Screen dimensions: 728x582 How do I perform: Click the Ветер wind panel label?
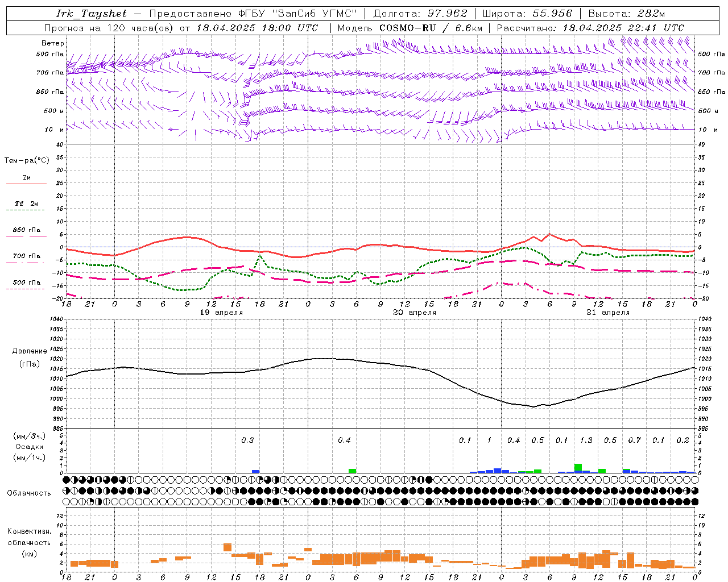click(53, 43)
